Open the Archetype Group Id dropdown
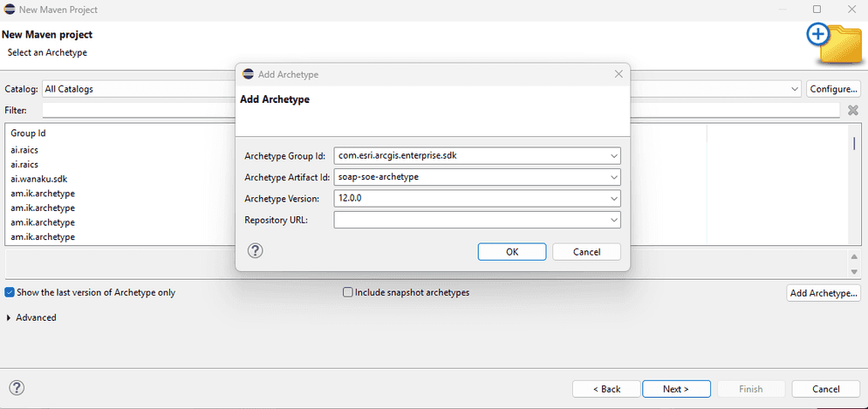 [x=614, y=156]
